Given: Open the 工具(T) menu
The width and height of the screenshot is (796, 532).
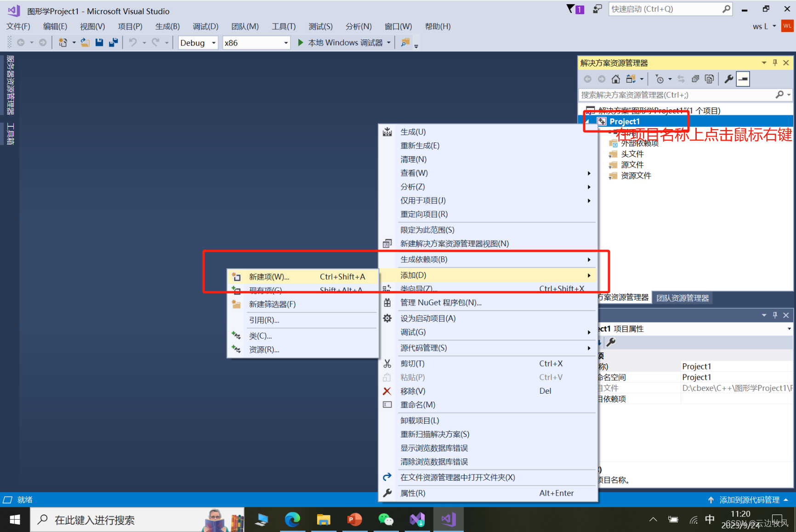Looking at the screenshot, I should tap(284, 26).
